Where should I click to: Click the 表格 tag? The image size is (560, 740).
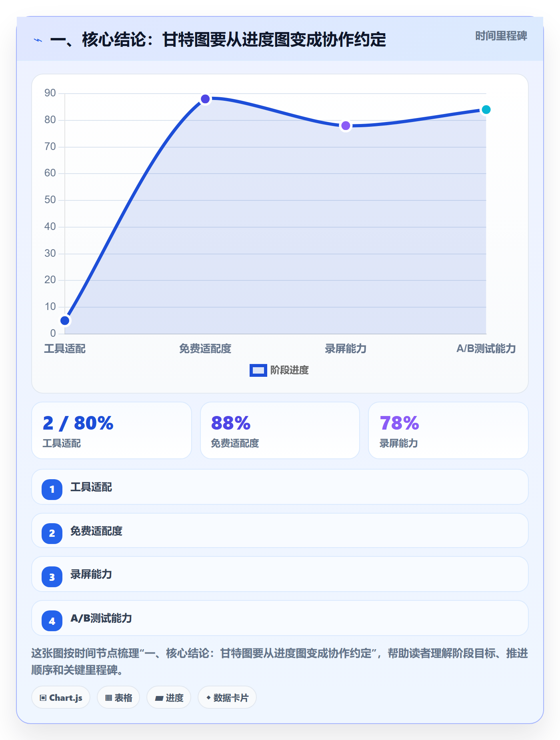pos(118,698)
